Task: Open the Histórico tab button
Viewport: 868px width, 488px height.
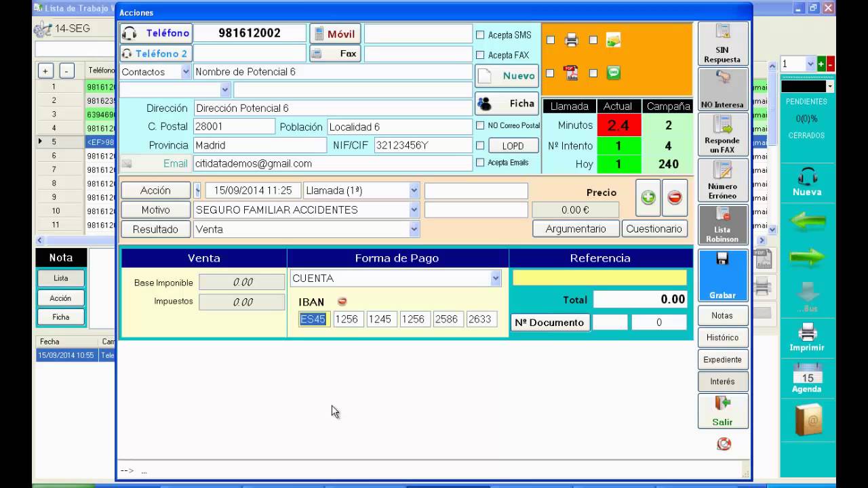Action: pos(722,338)
